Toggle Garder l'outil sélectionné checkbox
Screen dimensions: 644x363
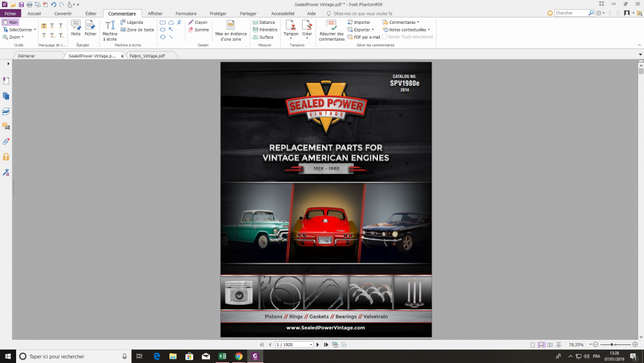[x=385, y=37]
